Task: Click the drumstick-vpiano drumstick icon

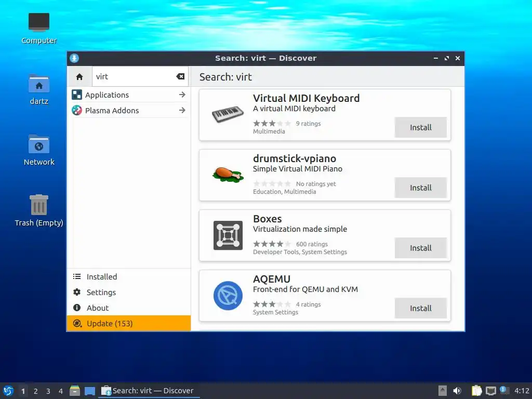Action: pos(228,175)
